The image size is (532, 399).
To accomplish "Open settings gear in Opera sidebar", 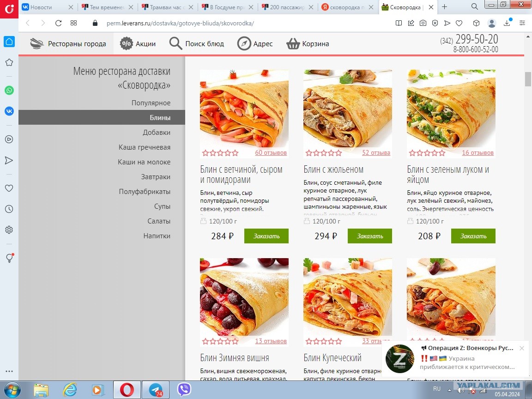I will pyautogui.click(x=9, y=230).
